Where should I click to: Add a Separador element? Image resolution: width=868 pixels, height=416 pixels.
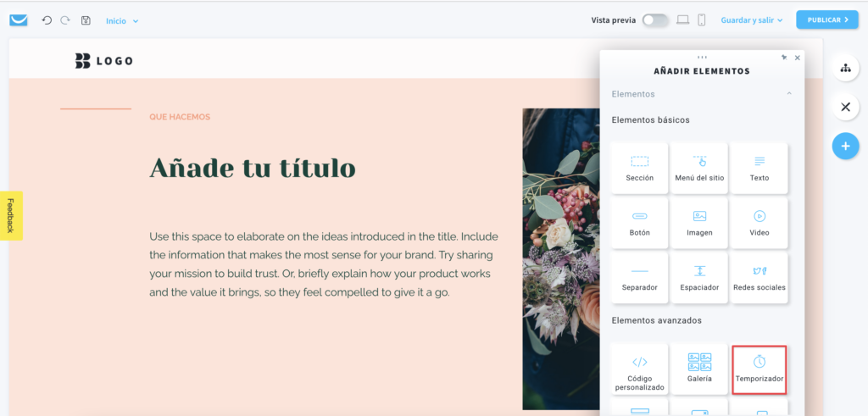coord(640,278)
